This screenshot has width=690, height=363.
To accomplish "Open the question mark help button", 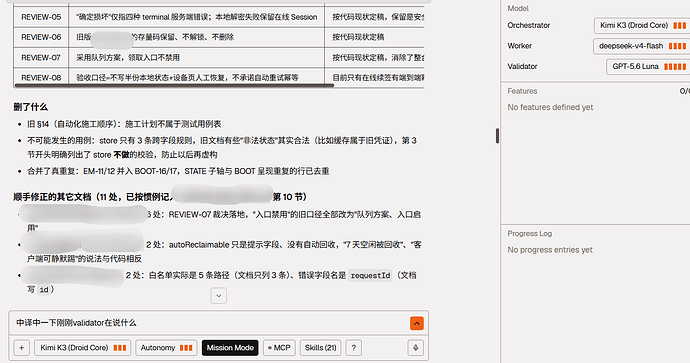I will [353, 348].
